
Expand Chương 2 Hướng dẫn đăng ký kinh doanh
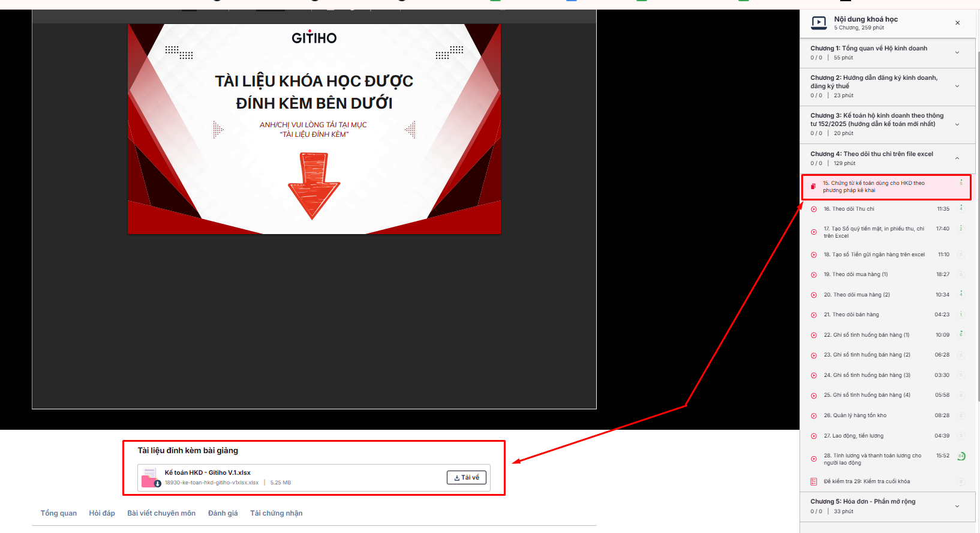tap(957, 86)
